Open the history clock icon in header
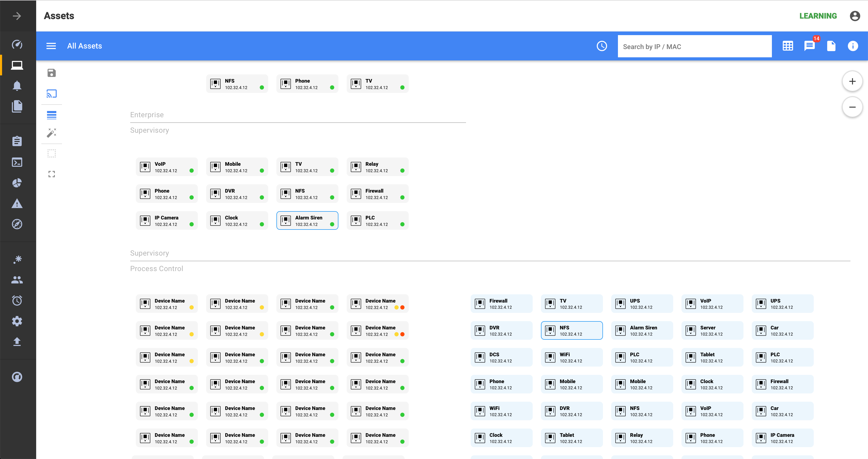The image size is (868, 459). tap(602, 46)
